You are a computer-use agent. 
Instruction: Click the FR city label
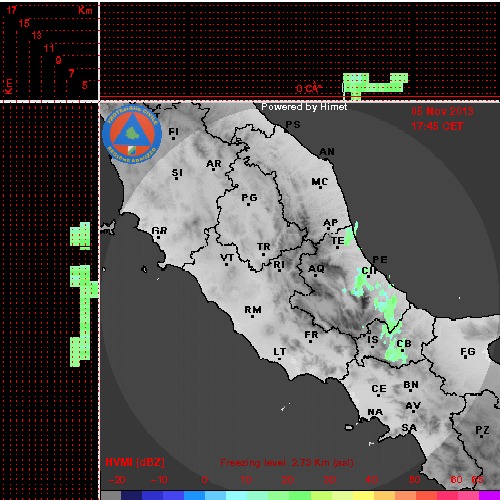[311, 334]
